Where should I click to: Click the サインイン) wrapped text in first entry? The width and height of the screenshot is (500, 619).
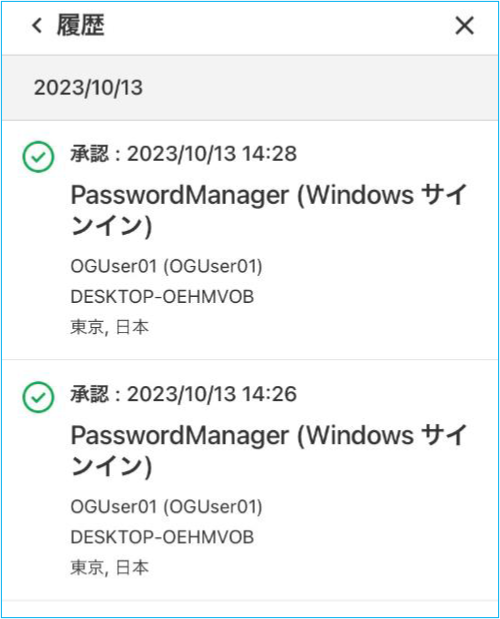click(x=111, y=226)
